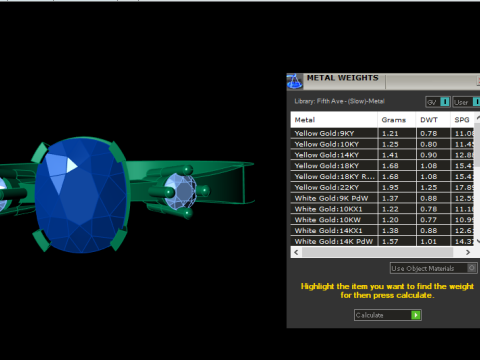The height and width of the screenshot is (360, 480).
Task: Click the 1.37 grams value for 9K PdW
Action: [390, 198]
